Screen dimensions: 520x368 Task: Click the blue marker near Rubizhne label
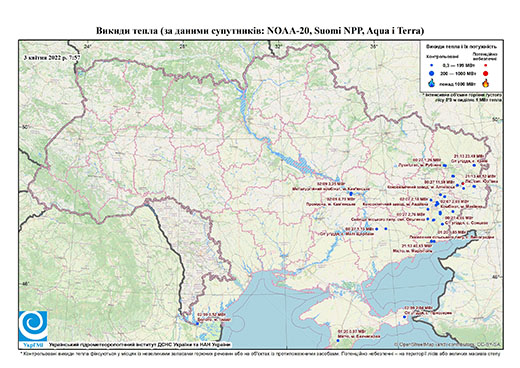click(445, 165)
